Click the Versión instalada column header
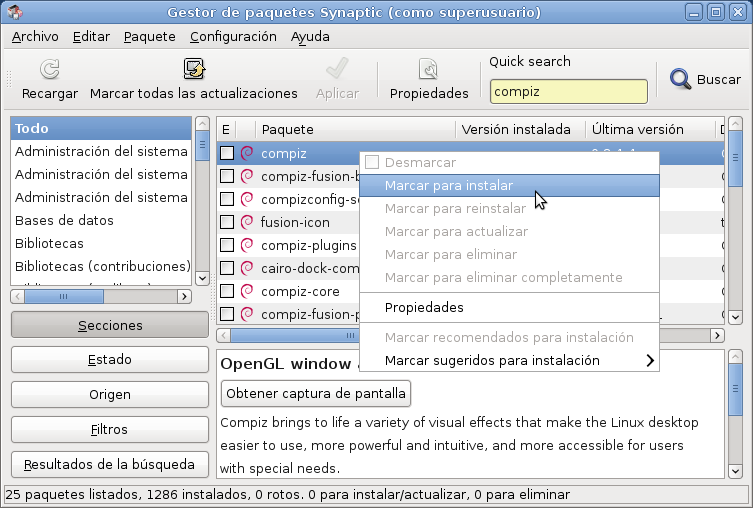The height and width of the screenshot is (508, 753). point(520,129)
